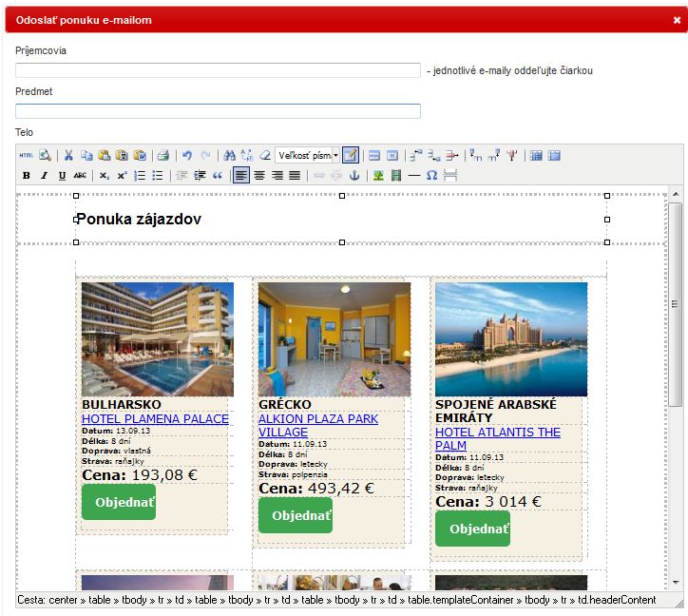Click Objednať button under Bulharsko offer
The image size is (688, 616).
(119, 502)
